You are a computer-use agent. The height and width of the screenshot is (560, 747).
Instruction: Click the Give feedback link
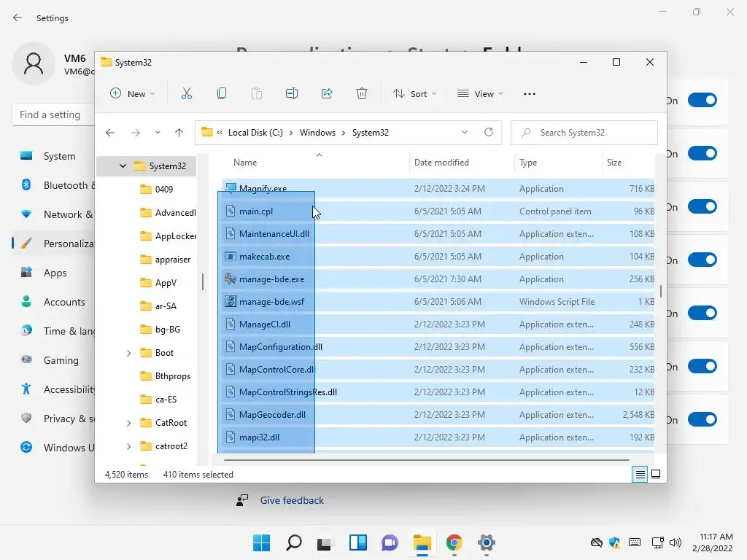292,500
